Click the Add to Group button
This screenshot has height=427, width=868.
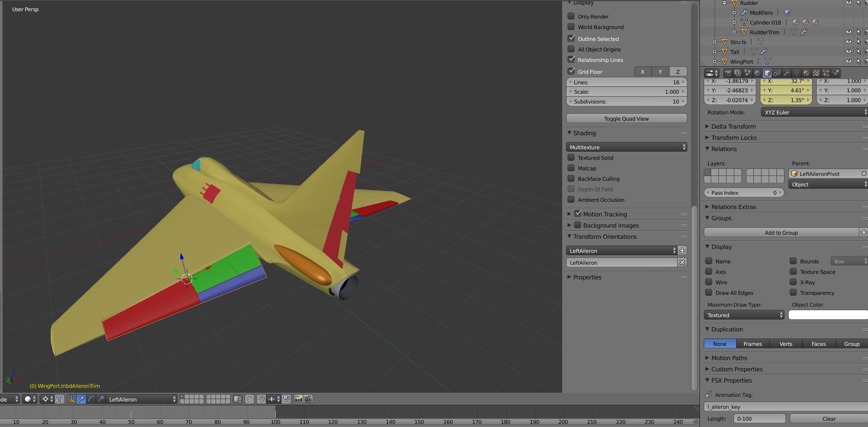781,232
